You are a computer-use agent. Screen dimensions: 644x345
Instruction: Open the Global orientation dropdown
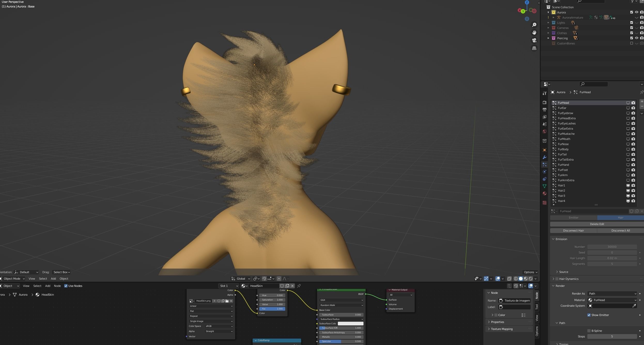[241, 279]
